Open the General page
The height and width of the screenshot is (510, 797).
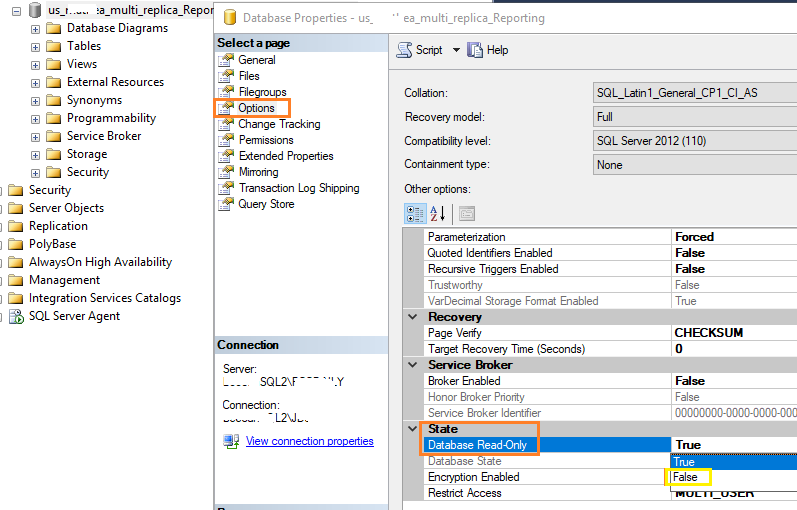(257, 60)
